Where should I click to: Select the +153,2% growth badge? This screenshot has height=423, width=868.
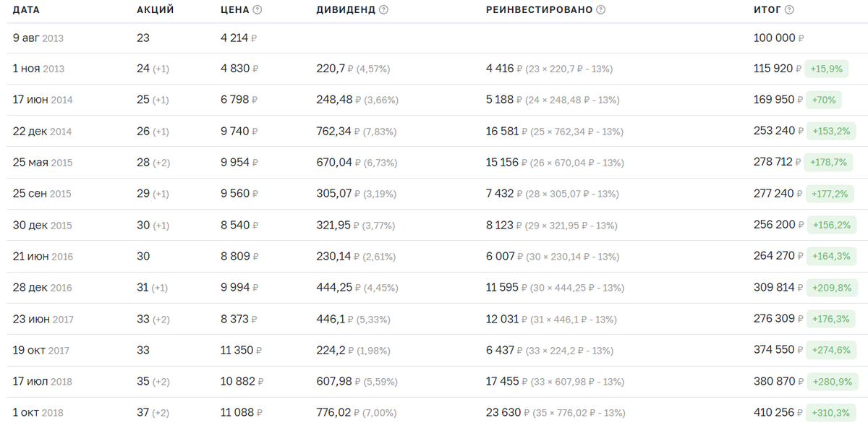click(x=830, y=131)
